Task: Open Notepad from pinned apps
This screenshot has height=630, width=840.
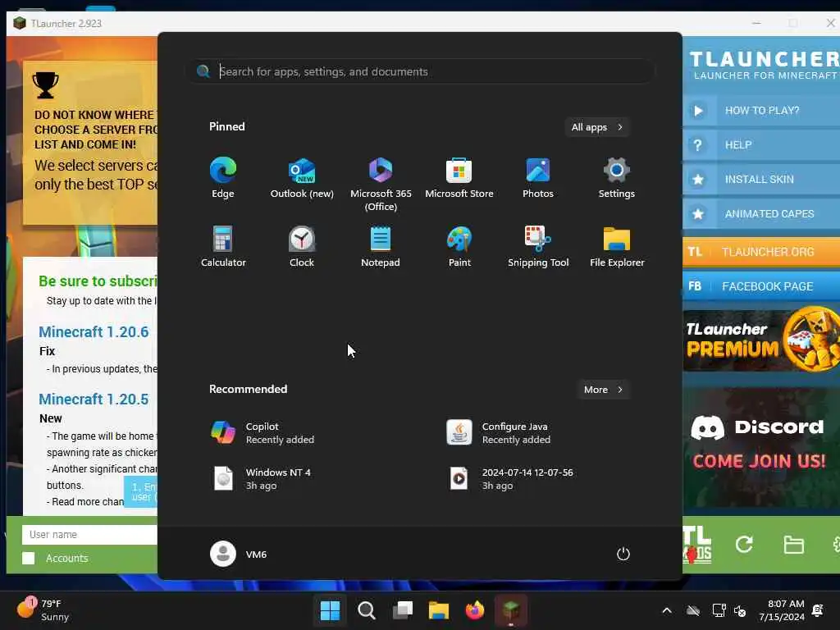Action: pyautogui.click(x=381, y=246)
